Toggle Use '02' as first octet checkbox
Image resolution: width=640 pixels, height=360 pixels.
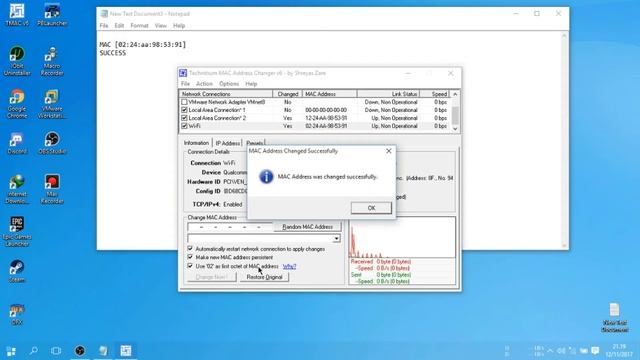190,266
